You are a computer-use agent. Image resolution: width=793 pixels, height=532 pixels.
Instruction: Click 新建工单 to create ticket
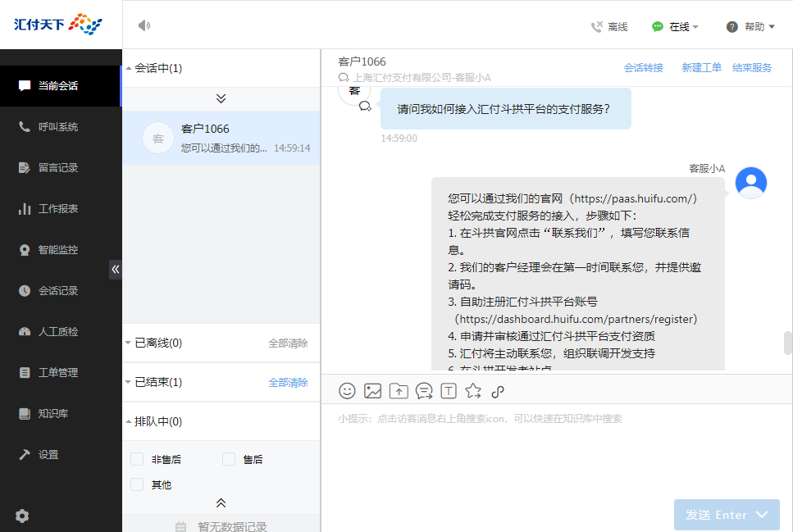tap(701, 68)
